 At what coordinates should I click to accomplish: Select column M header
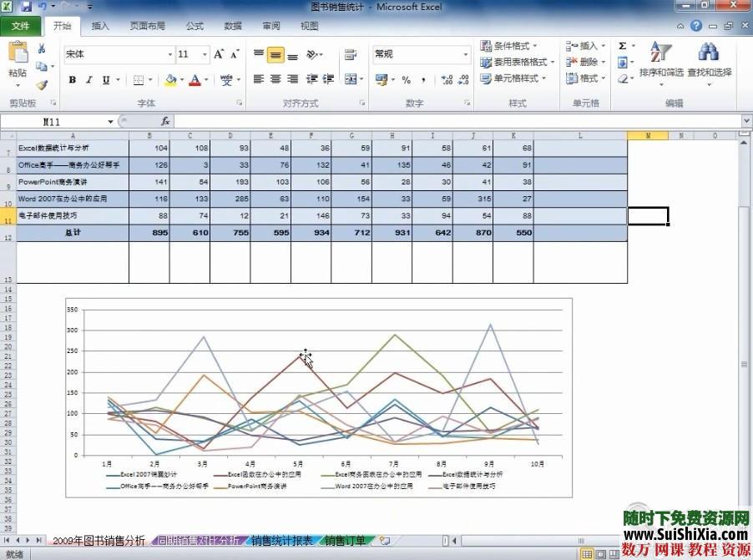648,136
